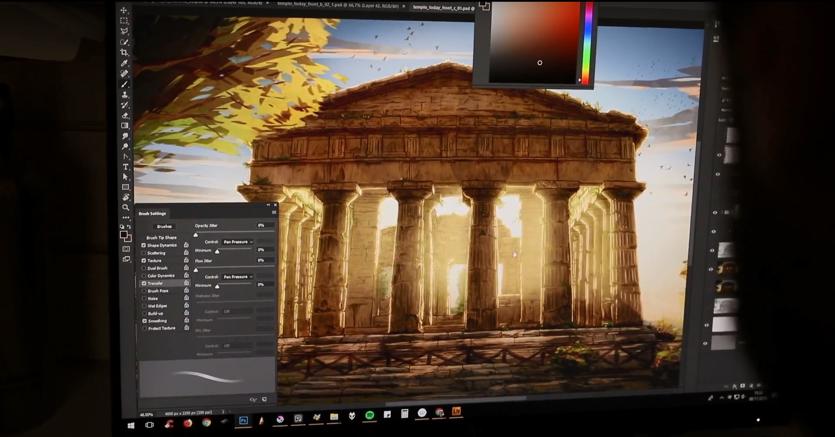The width and height of the screenshot is (835, 437).
Task: Open Spotify from the taskbar
Action: pyautogui.click(x=370, y=415)
